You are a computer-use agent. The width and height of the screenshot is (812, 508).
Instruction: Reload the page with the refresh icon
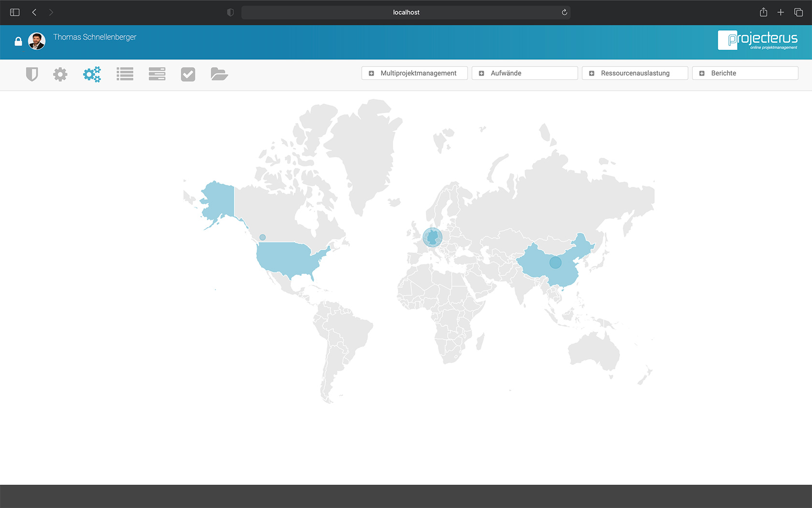pyautogui.click(x=564, y=13)
